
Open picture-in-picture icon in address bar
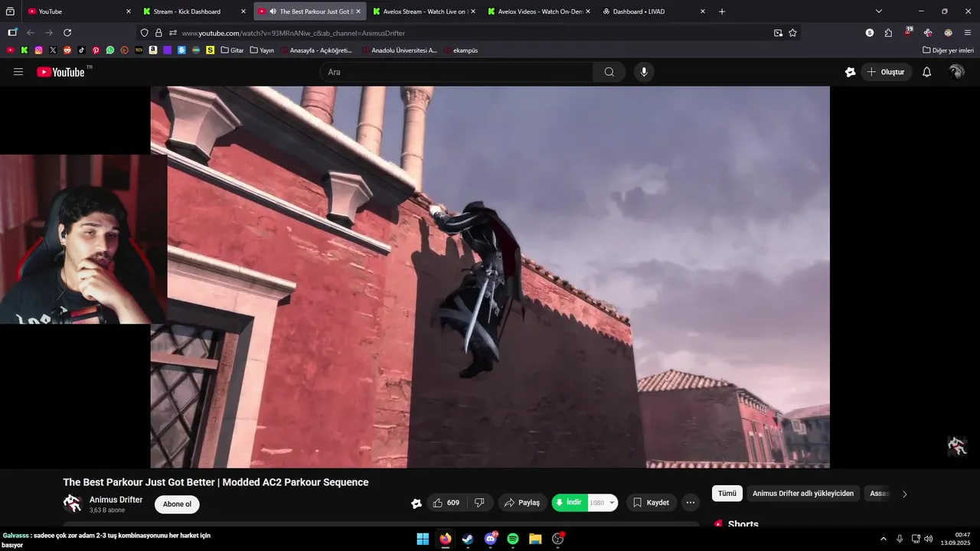778,33
